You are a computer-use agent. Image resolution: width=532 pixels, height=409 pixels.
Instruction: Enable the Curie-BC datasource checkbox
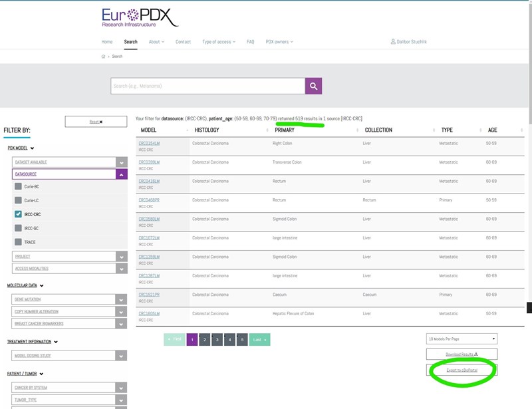point(19,187)
